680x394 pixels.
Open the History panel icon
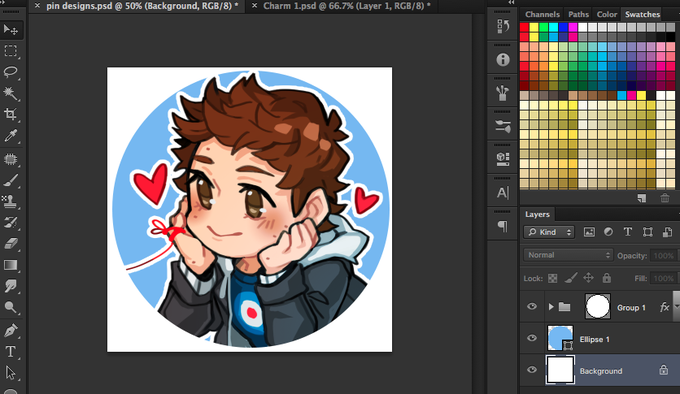503,26
